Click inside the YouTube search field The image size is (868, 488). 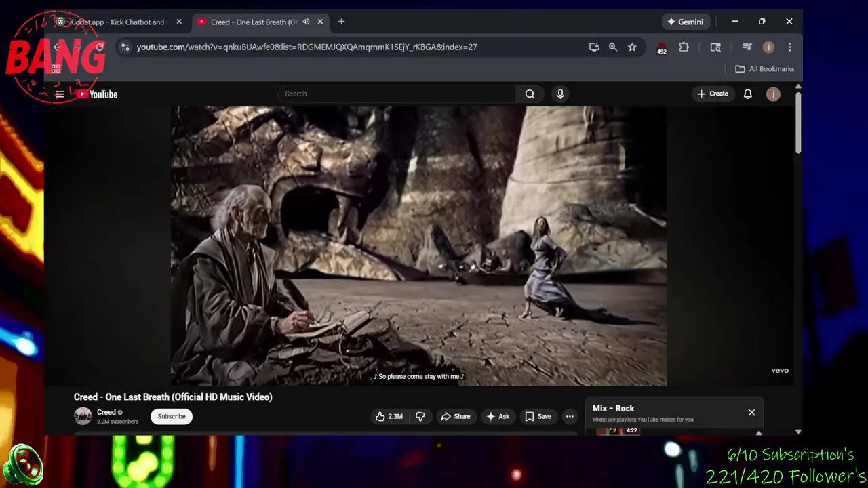[x=397, y=94]
